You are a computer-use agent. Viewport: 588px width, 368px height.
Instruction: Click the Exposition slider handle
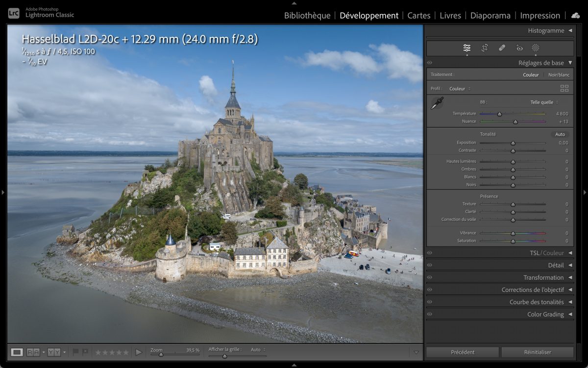click(513, 143)
